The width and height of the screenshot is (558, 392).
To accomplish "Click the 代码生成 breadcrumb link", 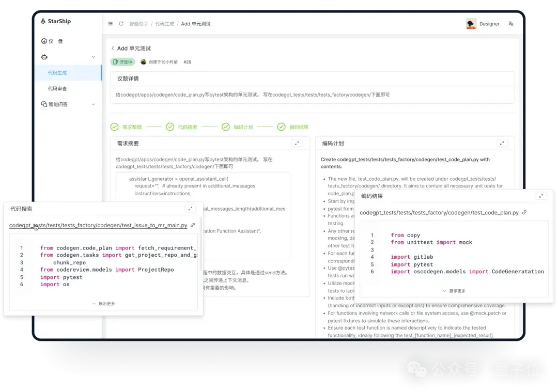I will pyautogui.click(x=164, y=24).
